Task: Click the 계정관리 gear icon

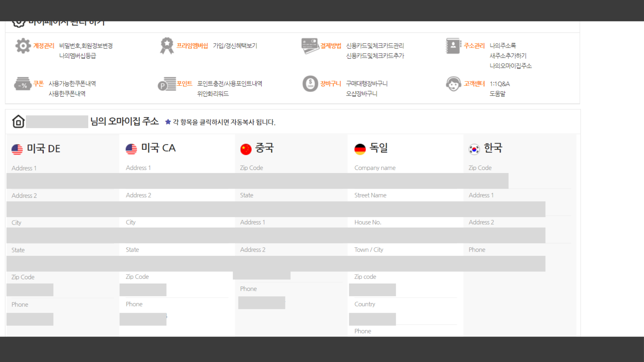Action: coord(23,46)
